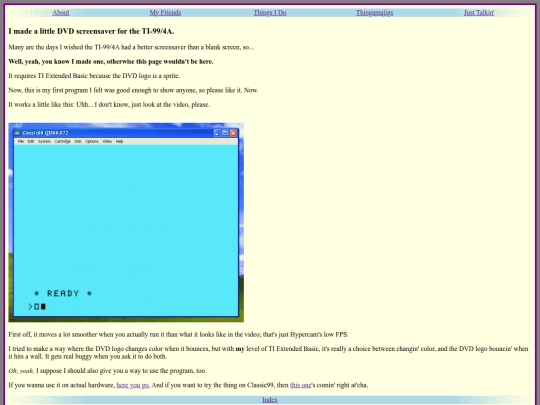Click the italic "Oh, yeah," text

tap(21, 371)
